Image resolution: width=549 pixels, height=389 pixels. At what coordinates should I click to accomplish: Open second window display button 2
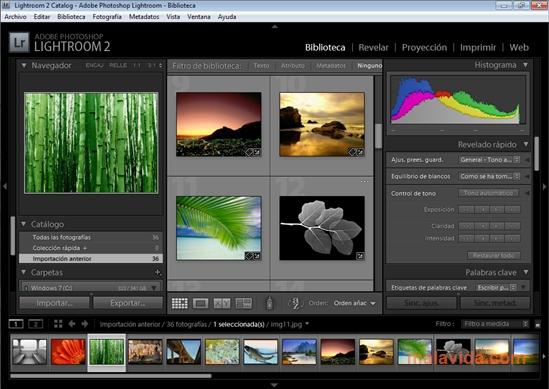(x=36, y=324)
